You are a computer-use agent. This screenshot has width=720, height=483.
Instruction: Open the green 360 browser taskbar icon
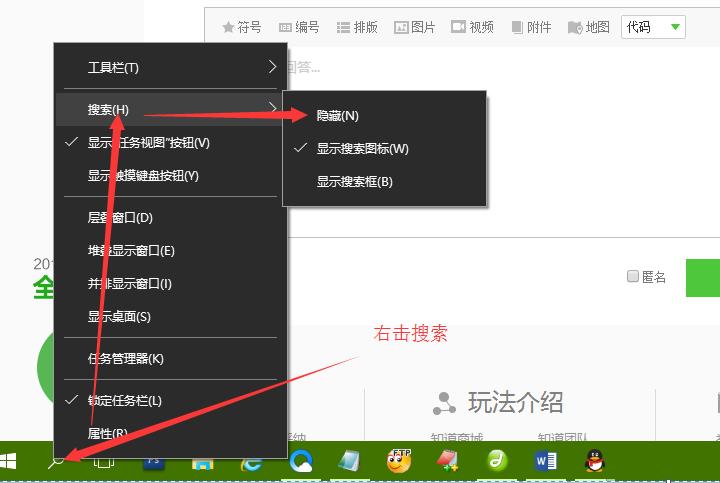[497, 461]
